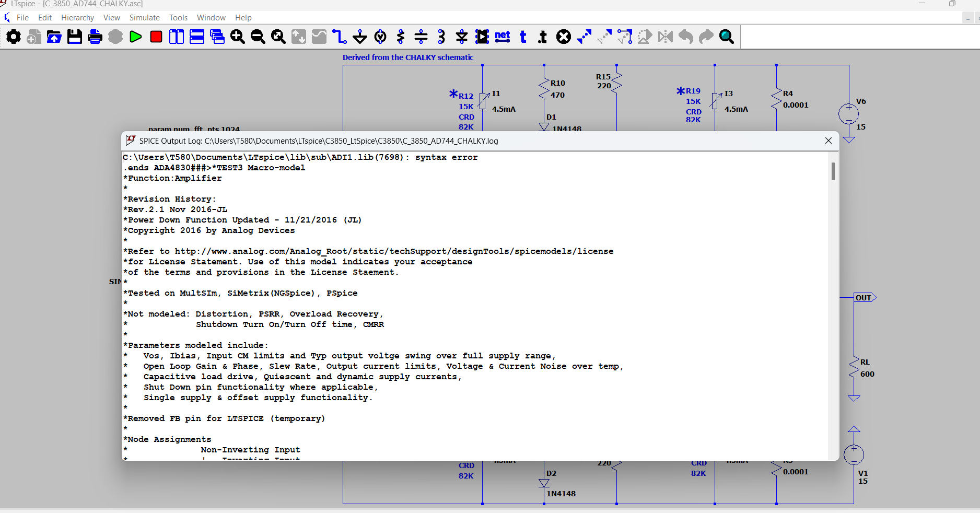Open the Control Panel settings gear icon
This screenshot has height=513, width=980.
point(14,37)
